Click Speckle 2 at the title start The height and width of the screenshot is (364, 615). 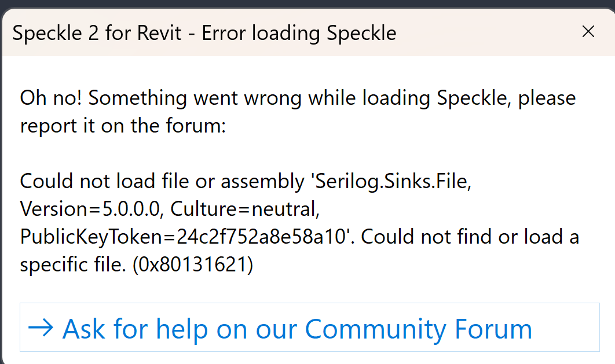(x=55, y=33)
